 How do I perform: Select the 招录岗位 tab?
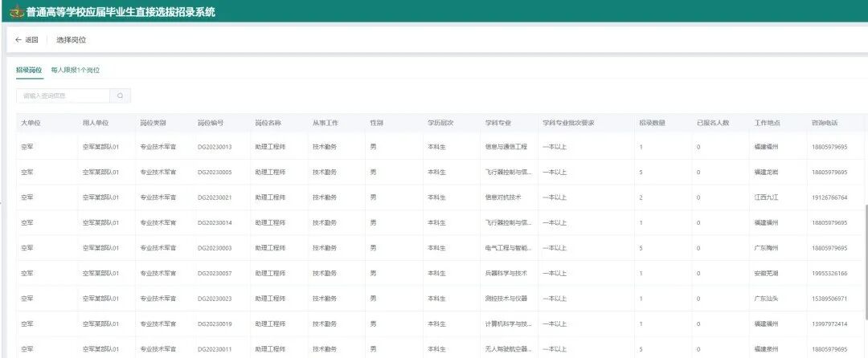pyautogui.click(x=30, y=70)
